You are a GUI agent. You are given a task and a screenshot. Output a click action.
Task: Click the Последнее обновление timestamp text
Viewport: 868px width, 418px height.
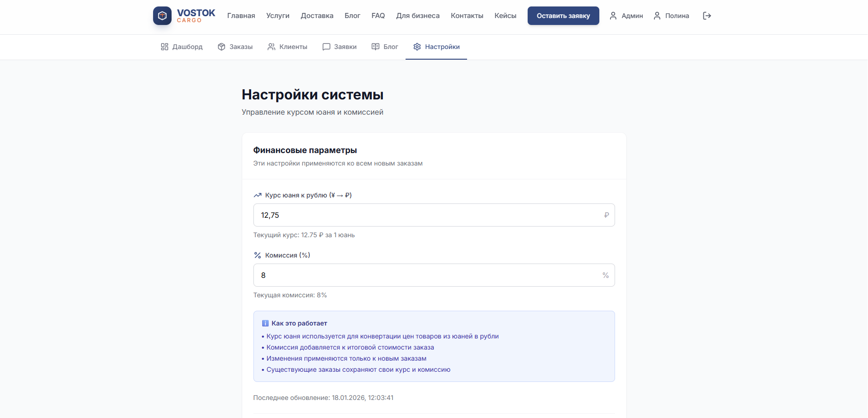pyautogui.click(x=323, y=398)
